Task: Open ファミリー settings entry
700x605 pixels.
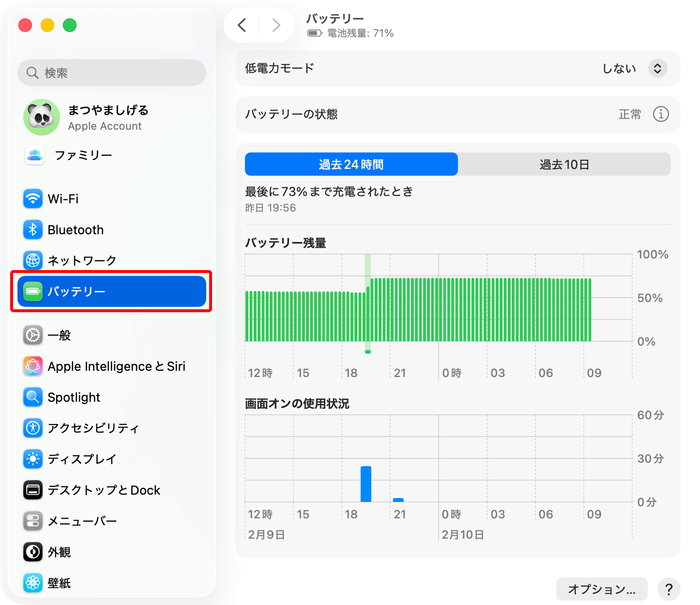Action: (82, 155)
